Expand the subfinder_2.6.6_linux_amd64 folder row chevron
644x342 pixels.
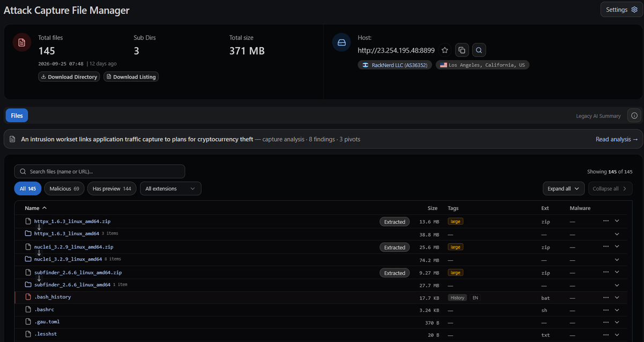[x=617, y=285]
